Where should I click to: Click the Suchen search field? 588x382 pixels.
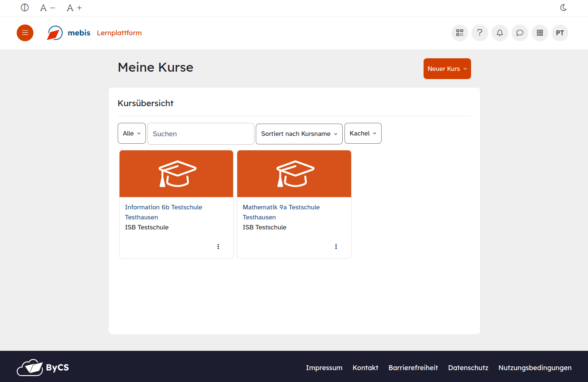click(200, 134)
